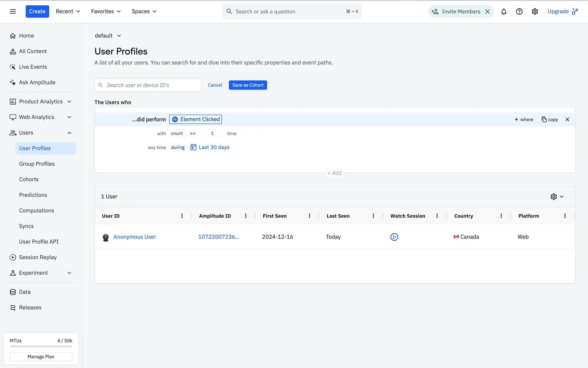Open Country column options menu

pos(501,216)
